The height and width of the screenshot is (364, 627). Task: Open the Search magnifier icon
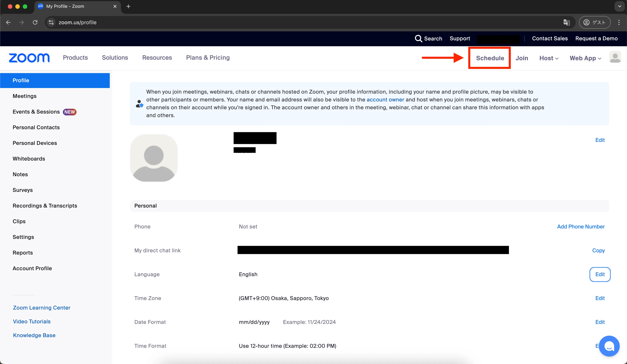pos(418,39)
